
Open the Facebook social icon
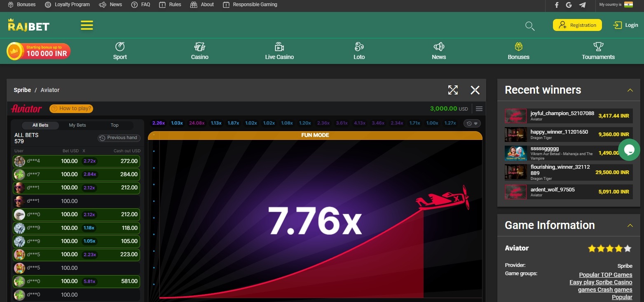click(557, 5)
